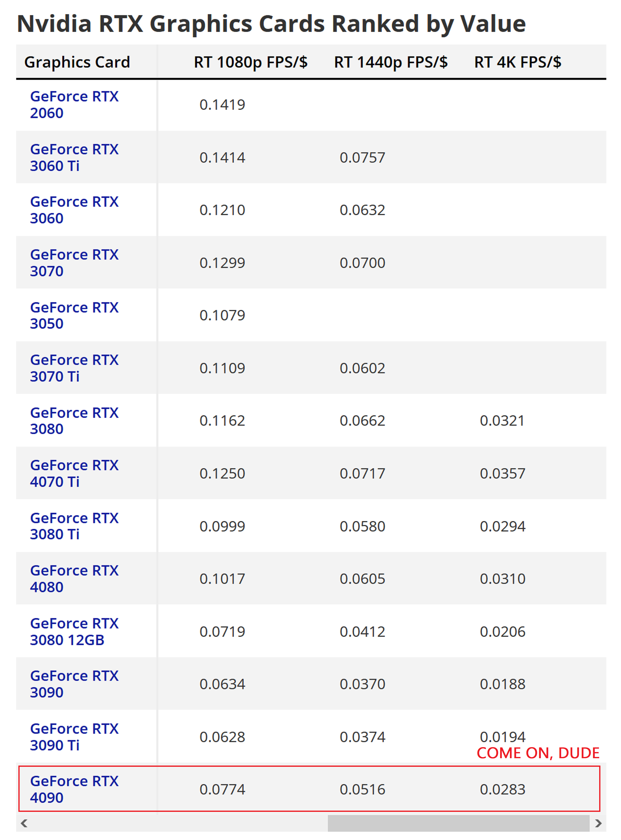Click the RT 4K FPS/$ column header
Viewport: 621px width, 840px height.
pyautogui.click(x=518, y=62)
